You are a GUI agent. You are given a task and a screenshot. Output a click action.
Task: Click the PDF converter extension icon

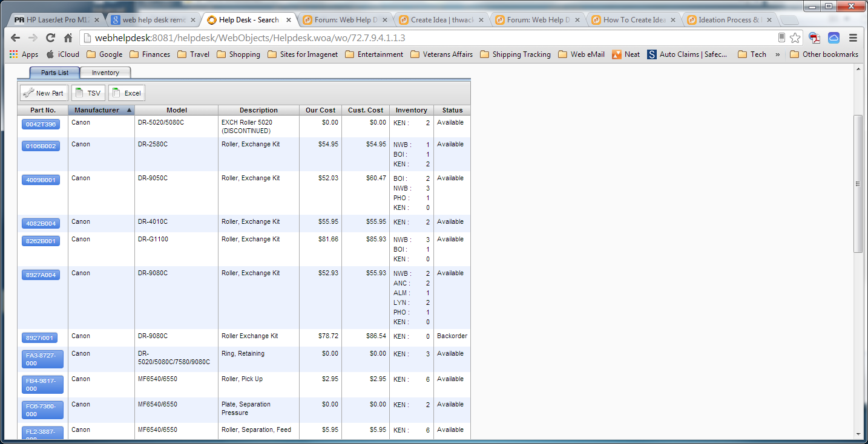coord(814,37)
